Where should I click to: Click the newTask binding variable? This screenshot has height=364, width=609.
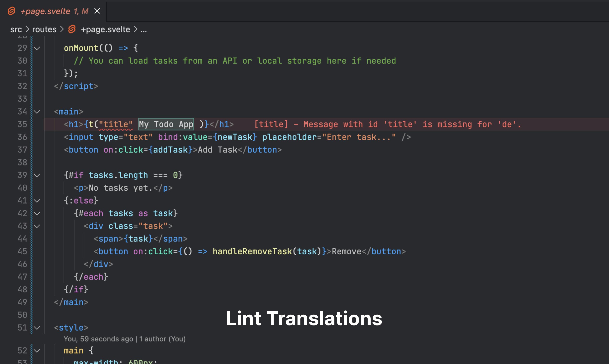click(235, 137)
